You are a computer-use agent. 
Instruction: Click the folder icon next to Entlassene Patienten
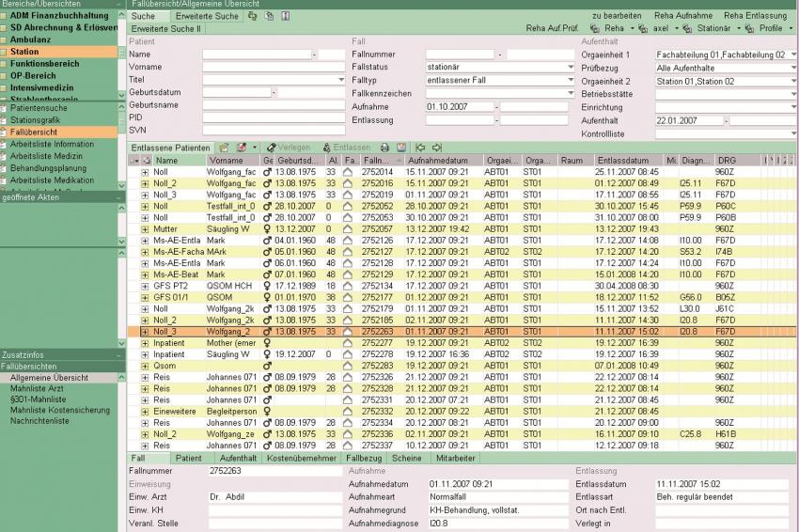[x=224, y=148]
